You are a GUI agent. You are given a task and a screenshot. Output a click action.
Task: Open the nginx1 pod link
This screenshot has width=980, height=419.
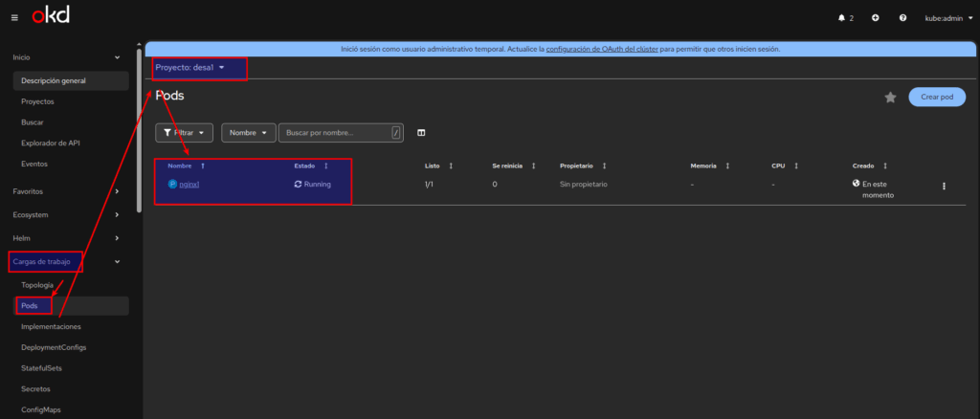point(189,184)
